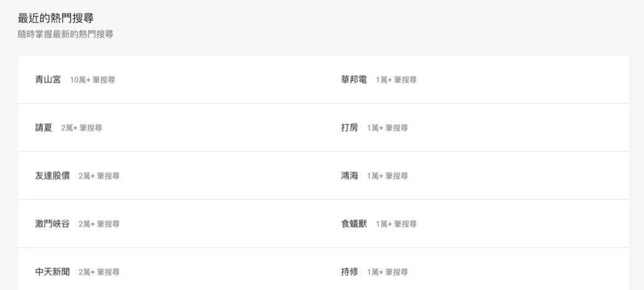Open the 青山宮 trending search term
644x290 pixels.
click(x=48, y=80)
